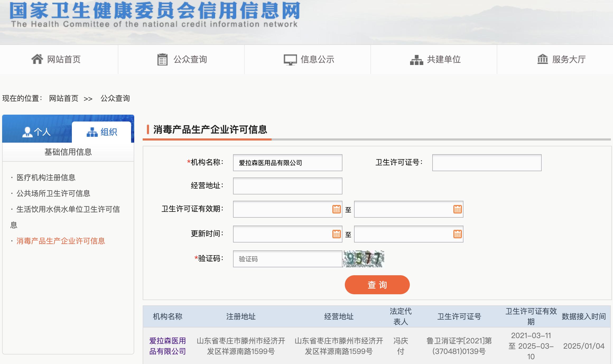The height and width of the screenshot is (364, 613).
Task: Click the building icon beside 服务大厅
Action: tap(542, 59)
